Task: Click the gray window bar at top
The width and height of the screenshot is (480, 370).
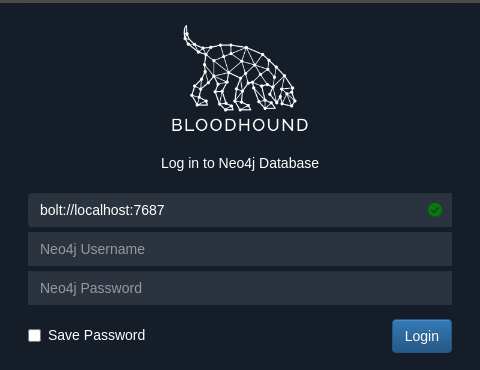Action: pyautogui.click(x=240, y=2)
